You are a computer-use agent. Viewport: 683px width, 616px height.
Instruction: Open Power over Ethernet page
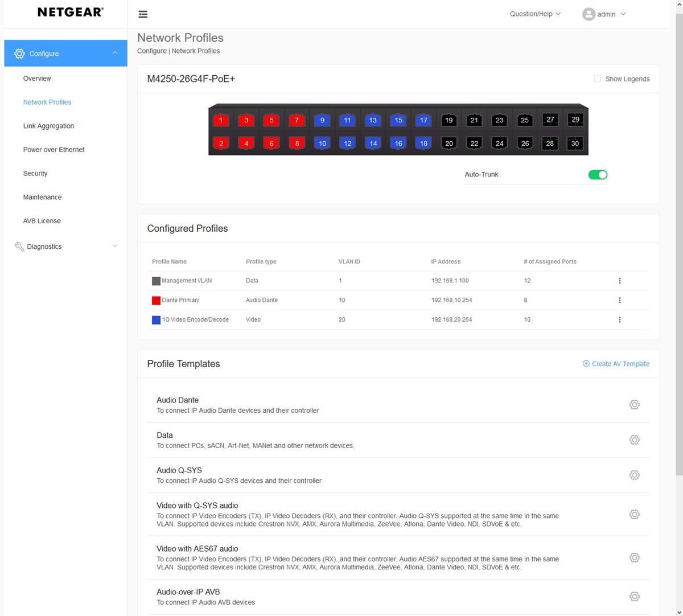tap(54, 150)
